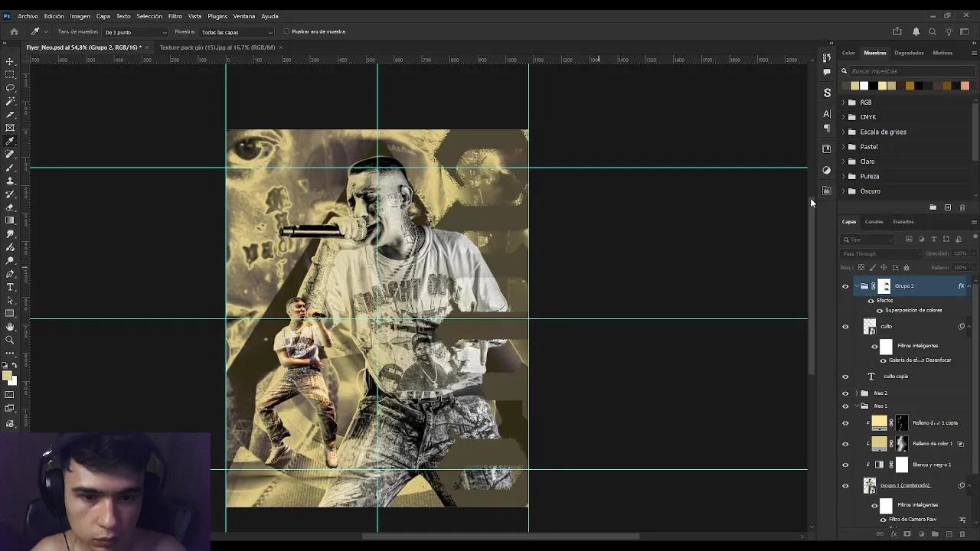Hide the culto copia text layer

[x=845, y=377]
